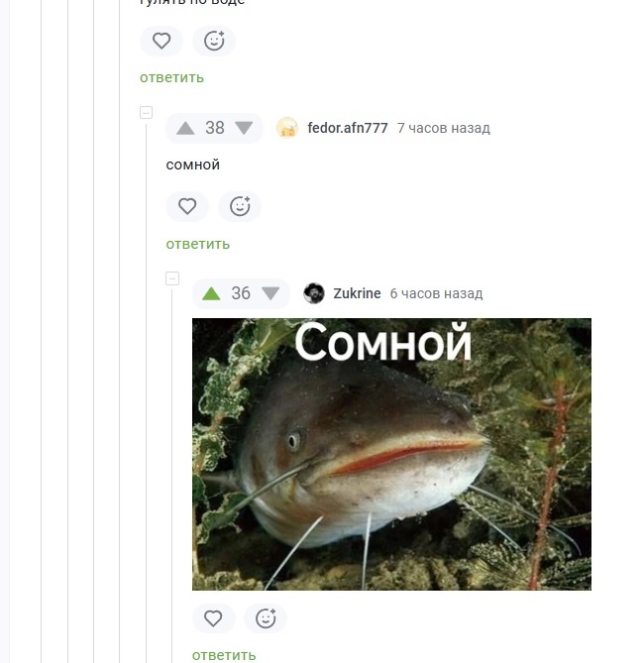
Task: Click 'ответить' under the top comment
Action: [171, 78]
